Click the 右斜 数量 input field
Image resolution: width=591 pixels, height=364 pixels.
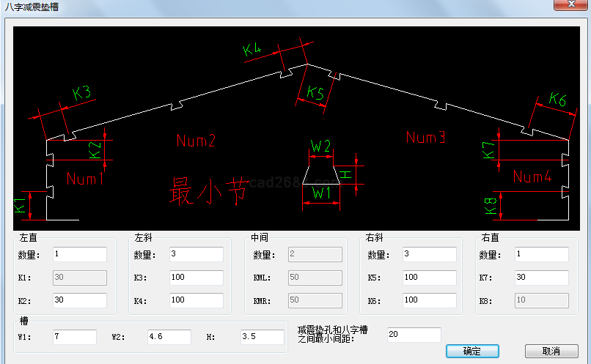(x=429, y=254)
